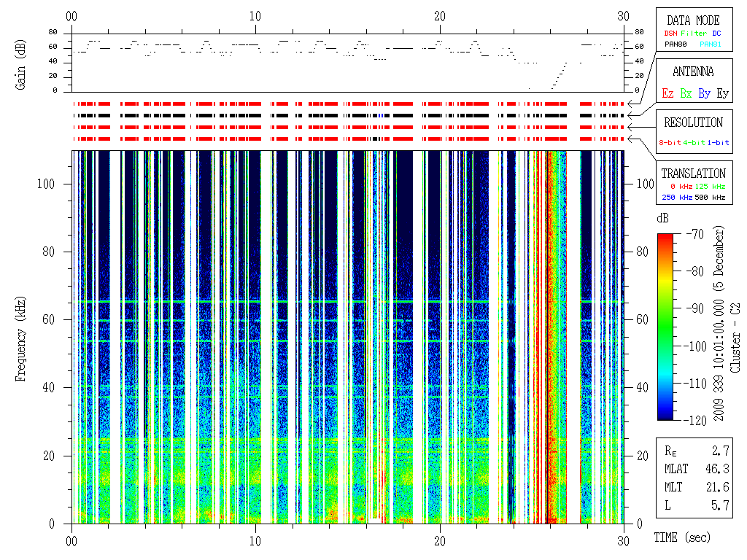Select the green Bx antenna label
The height and width of the screenshot is (560, 747).
tap(685, 93)
